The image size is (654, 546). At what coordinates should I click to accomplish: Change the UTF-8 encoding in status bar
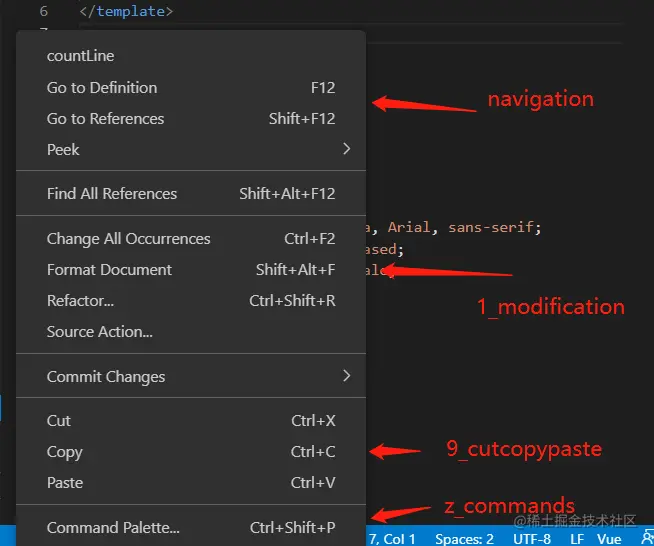click(532, 538)
